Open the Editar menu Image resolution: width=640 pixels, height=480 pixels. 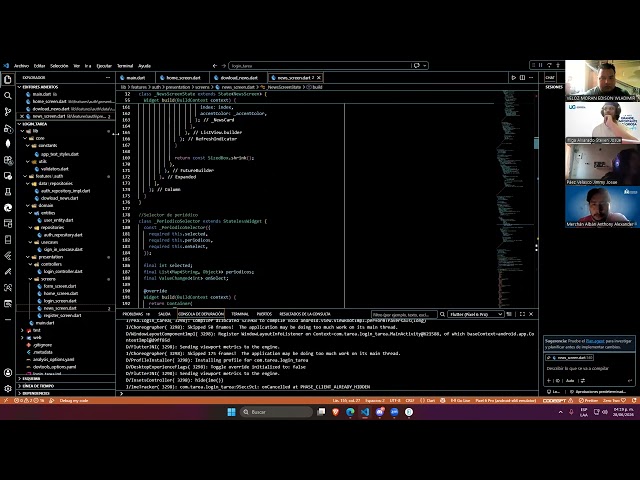39,66
